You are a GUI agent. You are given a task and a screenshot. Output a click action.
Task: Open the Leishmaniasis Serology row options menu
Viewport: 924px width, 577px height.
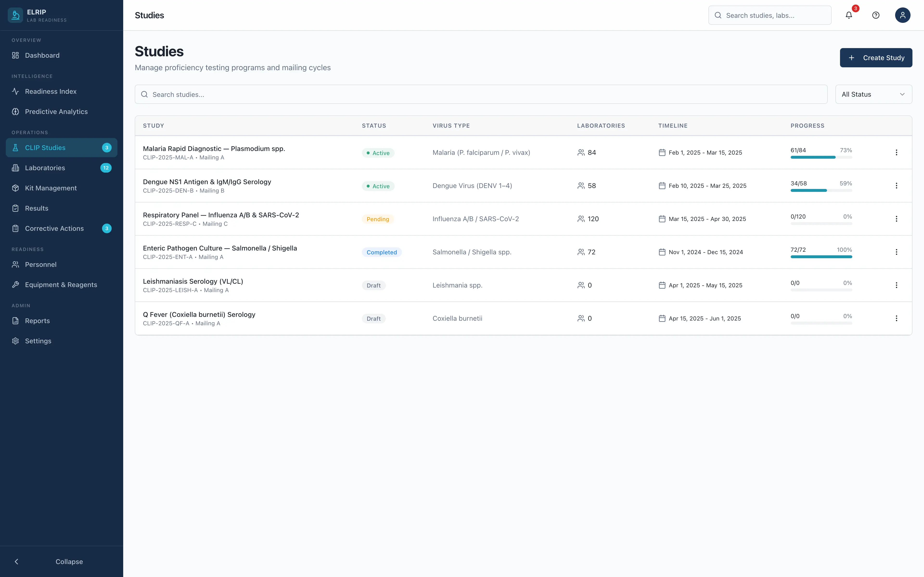[x=896, y=285]
